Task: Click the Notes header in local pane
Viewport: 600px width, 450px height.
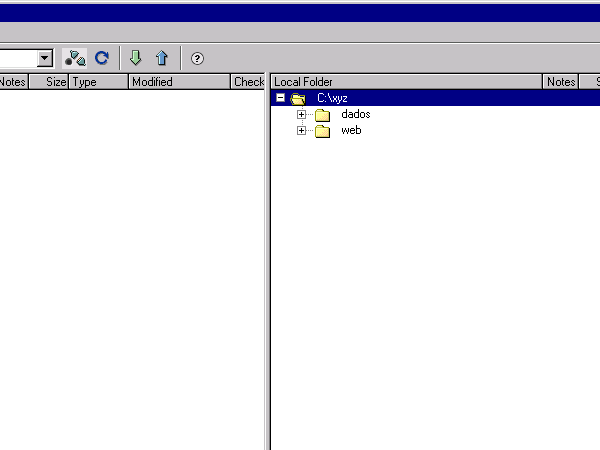Action: click(561, 82)
